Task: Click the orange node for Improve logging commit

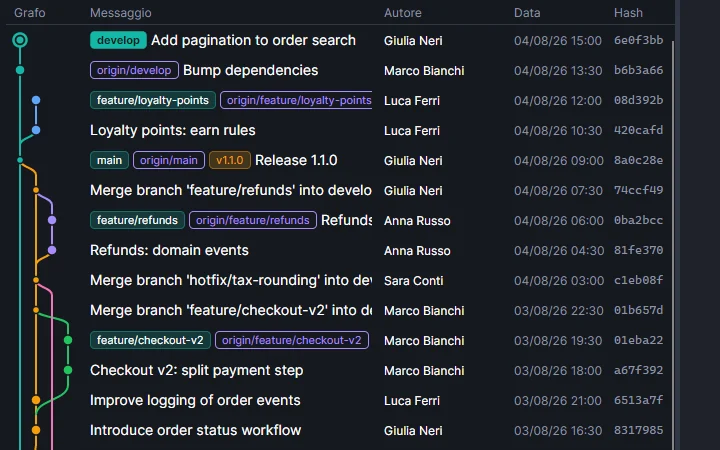Action: (x=36, y=400)
